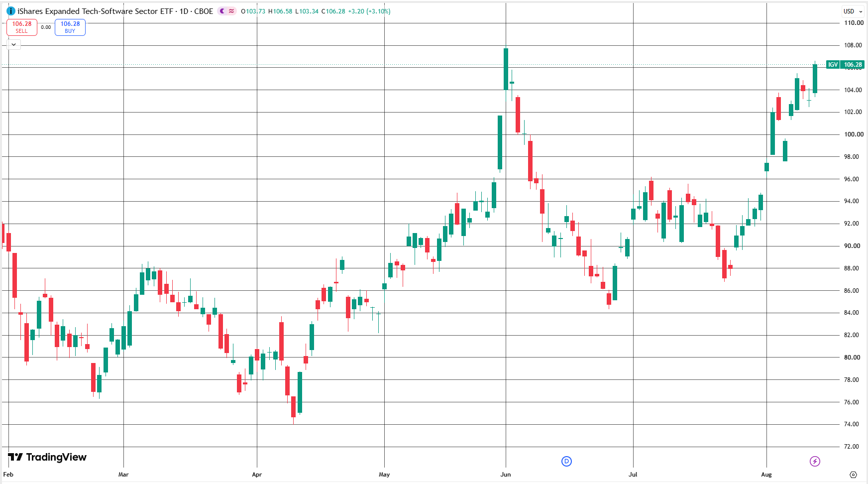Image resolution: width=868 pixels, height=484 pixels.
Task: Open the dividend 'D' marker on the time axis
Action: tap(566, 461)
